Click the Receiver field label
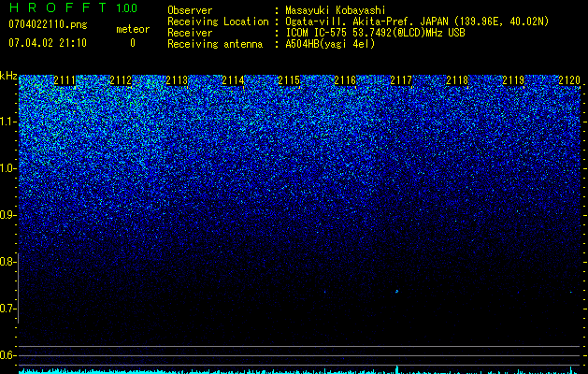This screenshot has height=374, width=588. [x=190, y=33]
